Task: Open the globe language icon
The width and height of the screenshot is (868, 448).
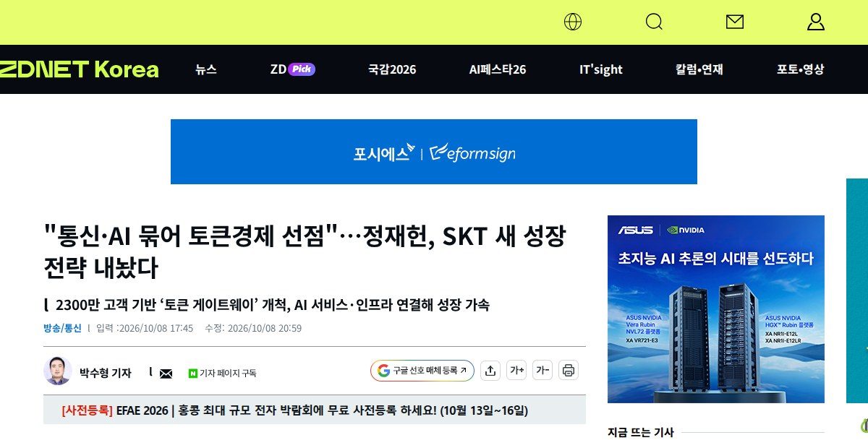Action: 573,22
